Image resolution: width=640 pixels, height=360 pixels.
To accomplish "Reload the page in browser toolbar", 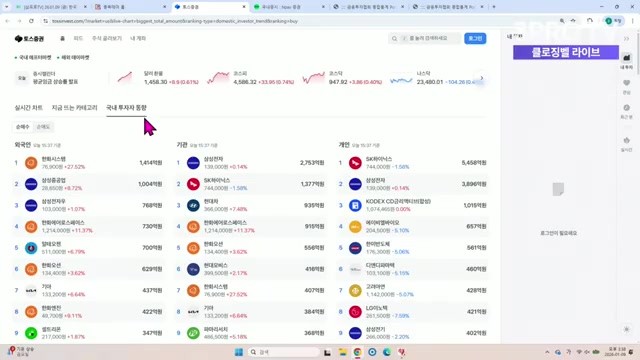I will click(x=31, y=21).
